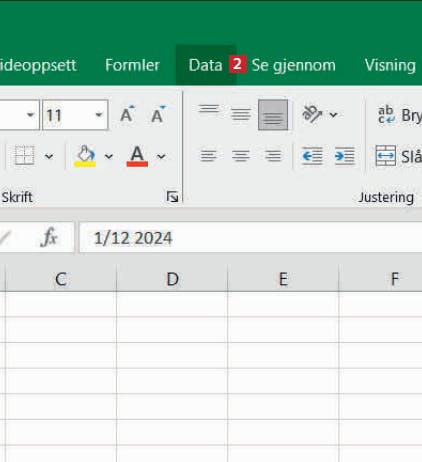Decrease the cell indent
This screenshot has height=462, width=422.
312,156
